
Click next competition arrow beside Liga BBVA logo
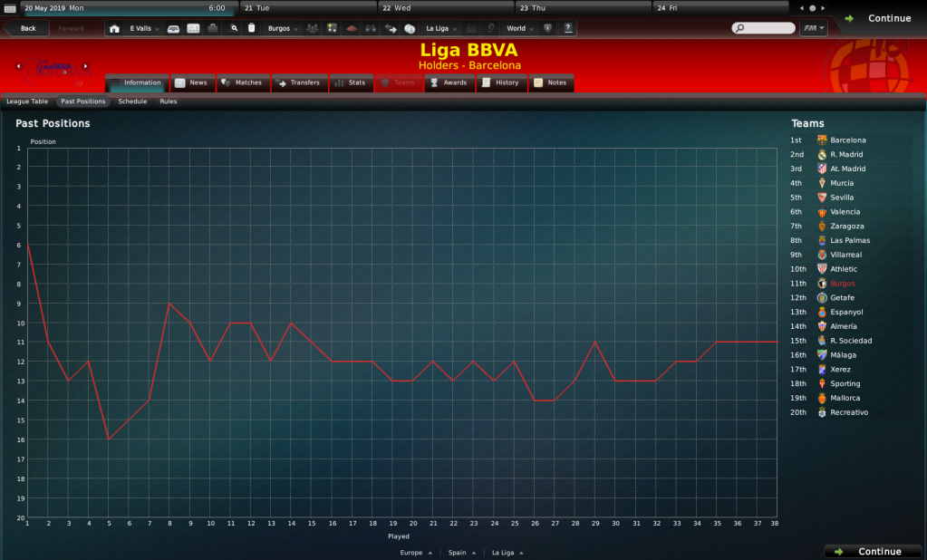86,66
